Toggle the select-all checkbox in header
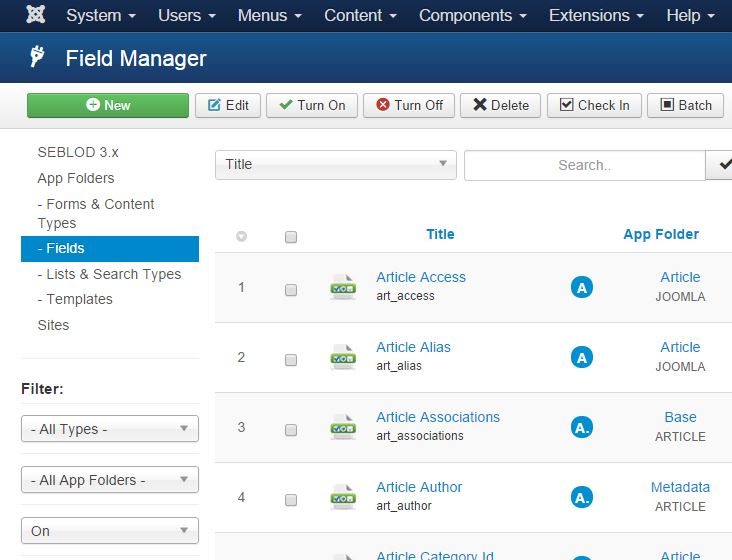 (291, 237)
